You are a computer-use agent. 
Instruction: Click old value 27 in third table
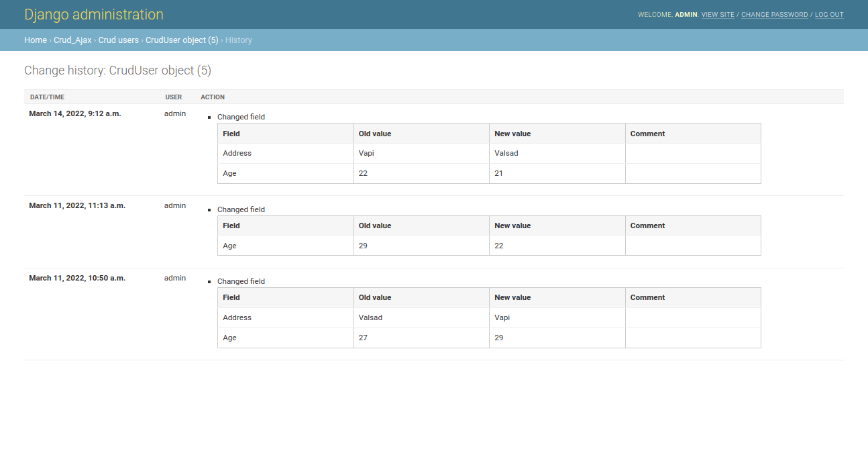tap(363, 338)
